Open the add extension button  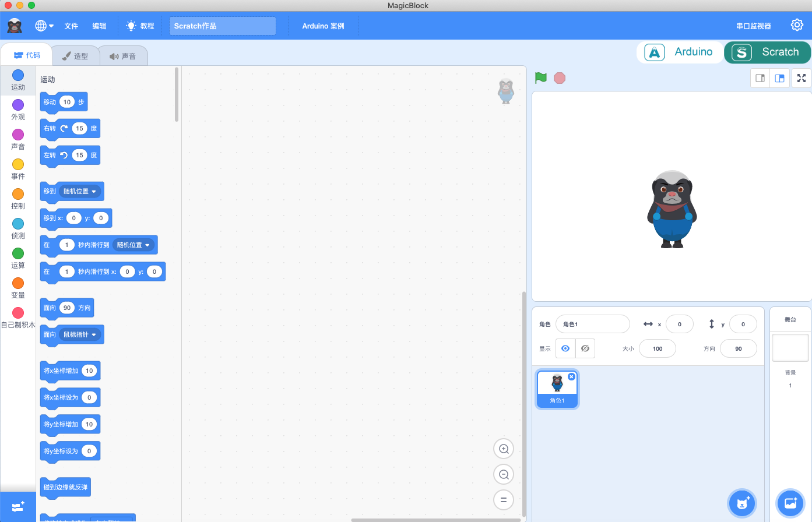pyautogui.click(x=18, y=507)
